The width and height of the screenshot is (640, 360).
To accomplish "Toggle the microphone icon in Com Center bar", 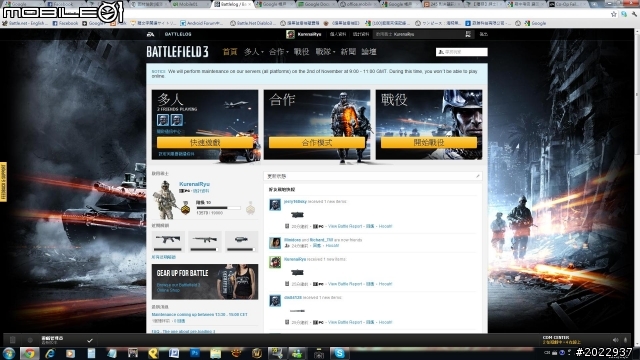I will point(625,340).
